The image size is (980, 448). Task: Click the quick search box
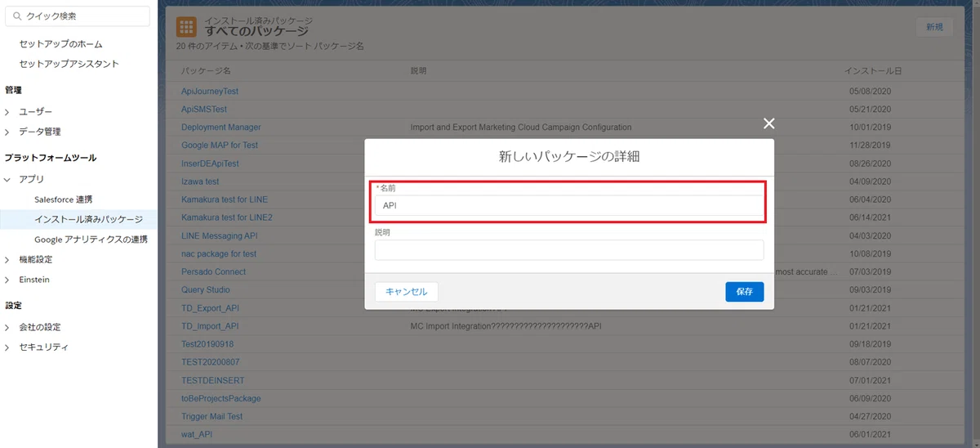(x=78, y=16)
